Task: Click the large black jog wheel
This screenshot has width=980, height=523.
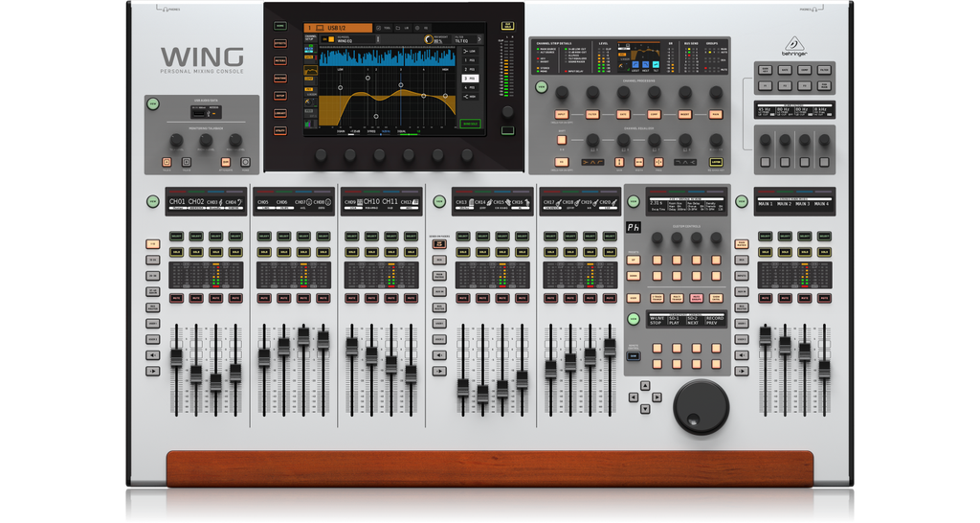Action: point(701,407)
